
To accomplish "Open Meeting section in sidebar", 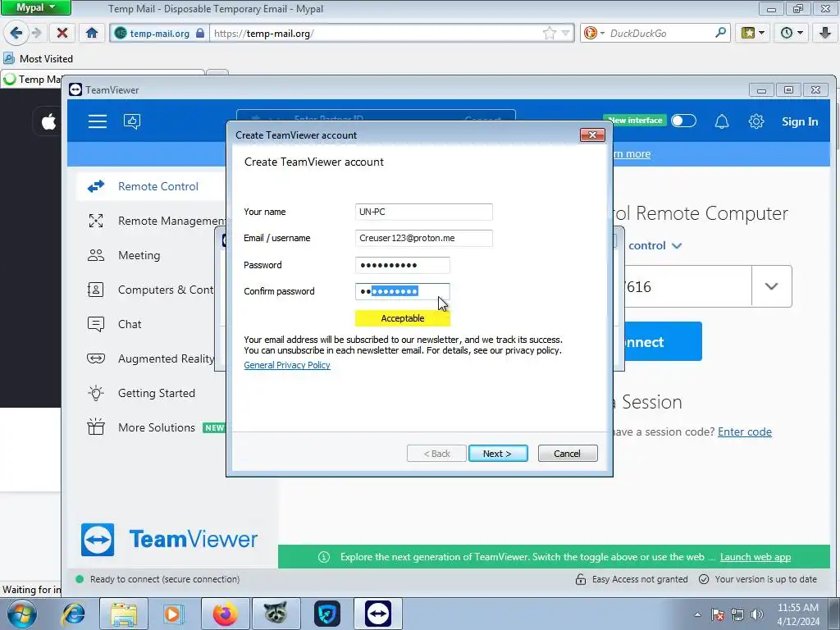I will [x=139, y=256].
